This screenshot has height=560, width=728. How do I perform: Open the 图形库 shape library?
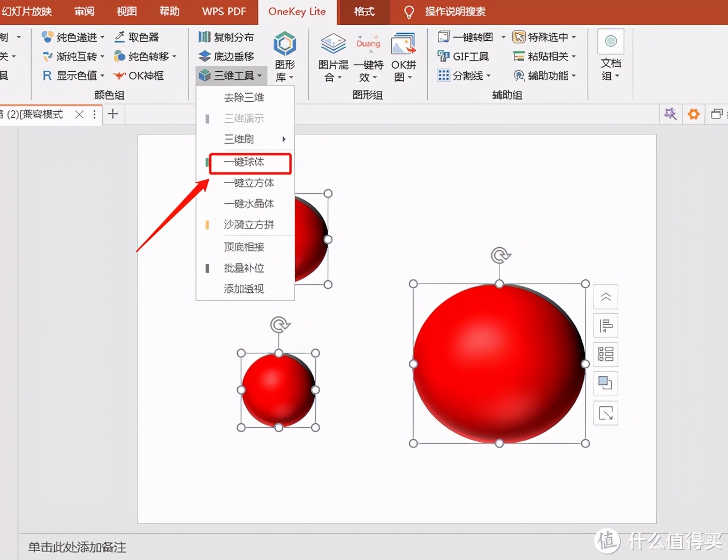pyautogui.click(x=284, y=56)
